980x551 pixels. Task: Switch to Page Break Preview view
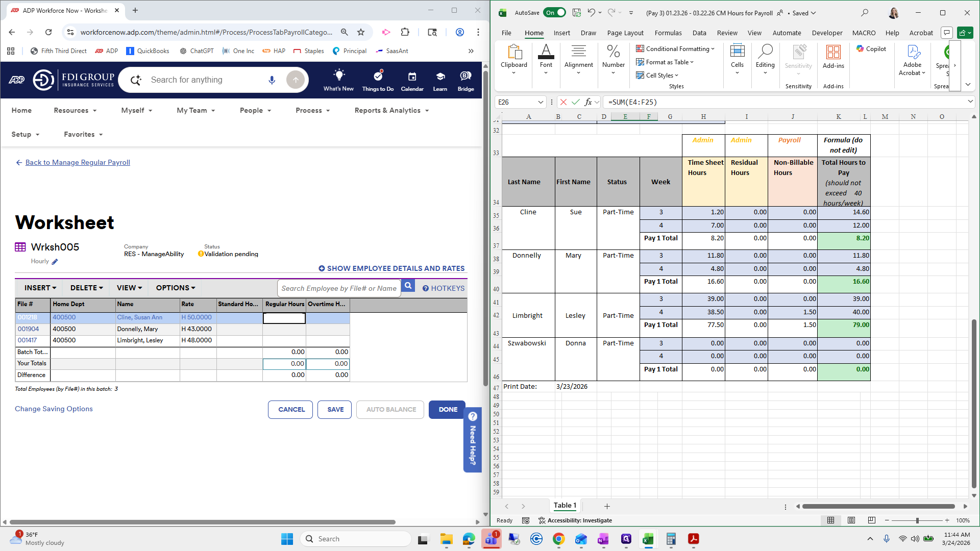[x=871, y=520]
